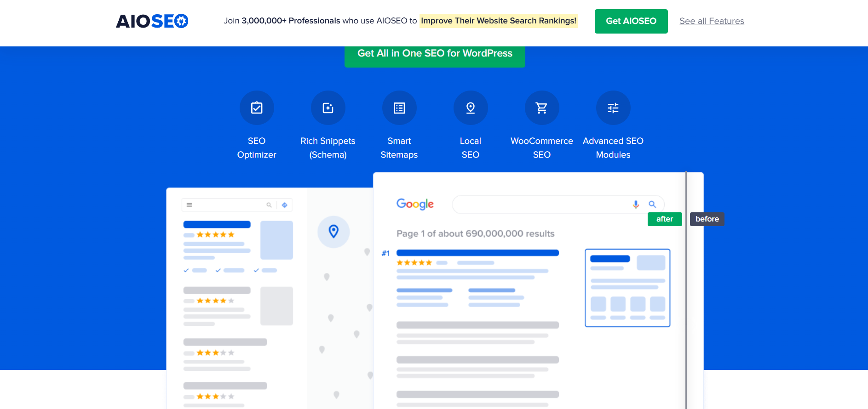
Task: Open the See all Features link
Action: (712, 21)
